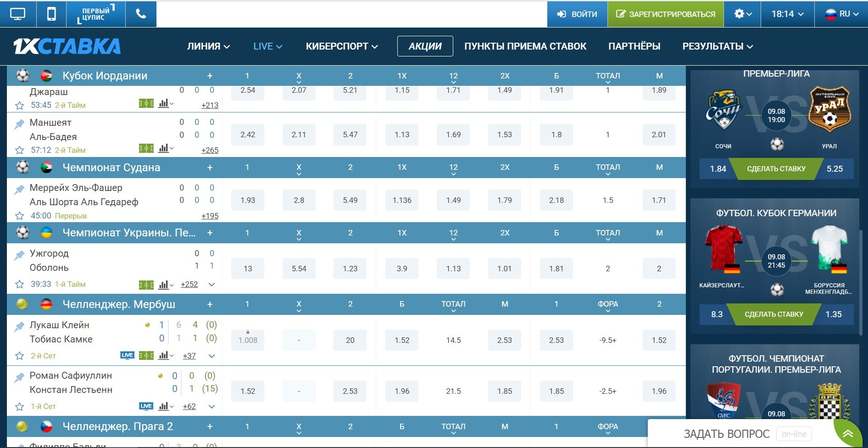Pin the Лукаш Клейн – Тобиас Камке match
The width and height of the screenshot is (868, 448).
tap(19, 326)
